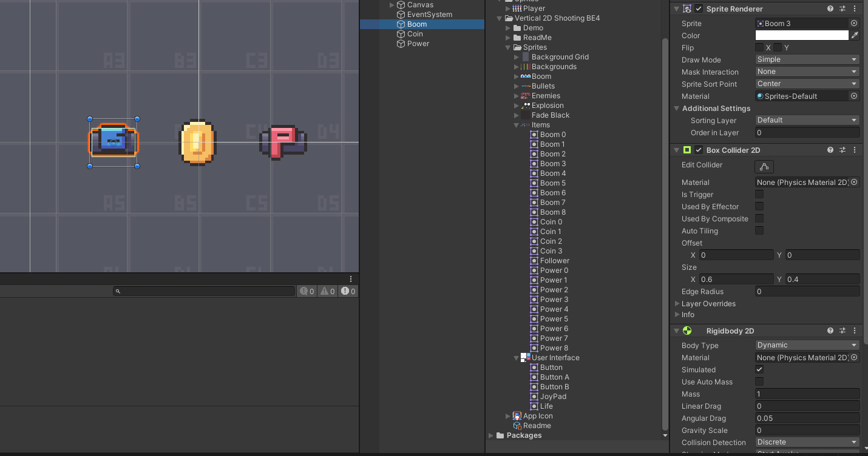The image size is (868, 456).
Task: Click the Edit Collider button
Action: [x=764, y=166]
